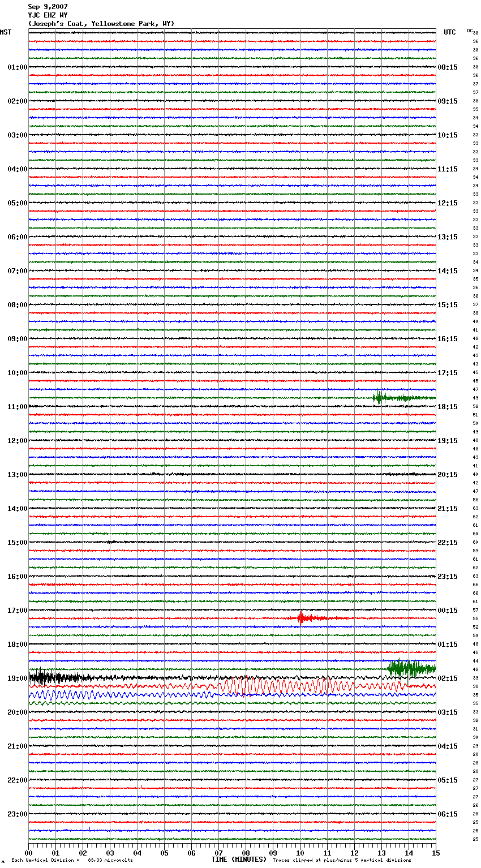Click the '00' minute axis tick
This screenshot has height=868, width=481.
(x=29, y=853)
